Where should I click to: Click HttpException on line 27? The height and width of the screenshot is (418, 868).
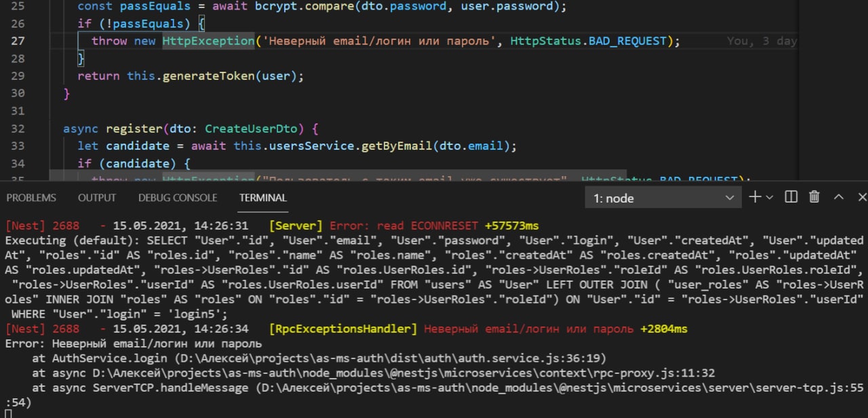[x=208, y=41]
